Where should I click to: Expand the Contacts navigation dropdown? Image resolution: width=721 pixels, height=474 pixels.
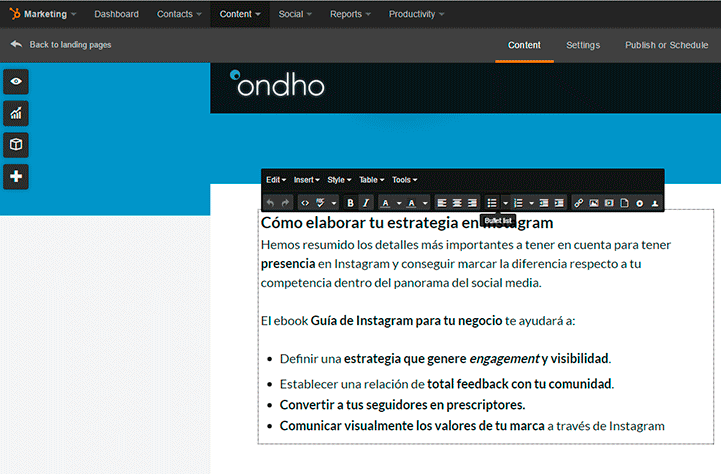click(x=179, y=14)
